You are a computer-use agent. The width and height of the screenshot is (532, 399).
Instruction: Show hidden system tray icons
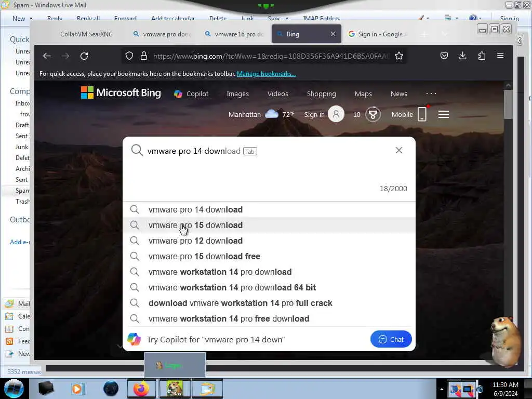(x=442, y=389)
